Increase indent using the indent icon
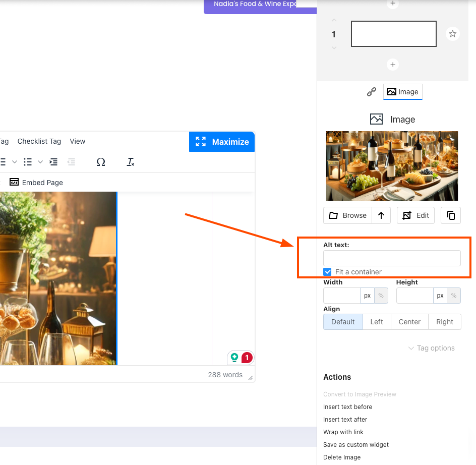This screenshot has width=476, height=465. point(53,162)
